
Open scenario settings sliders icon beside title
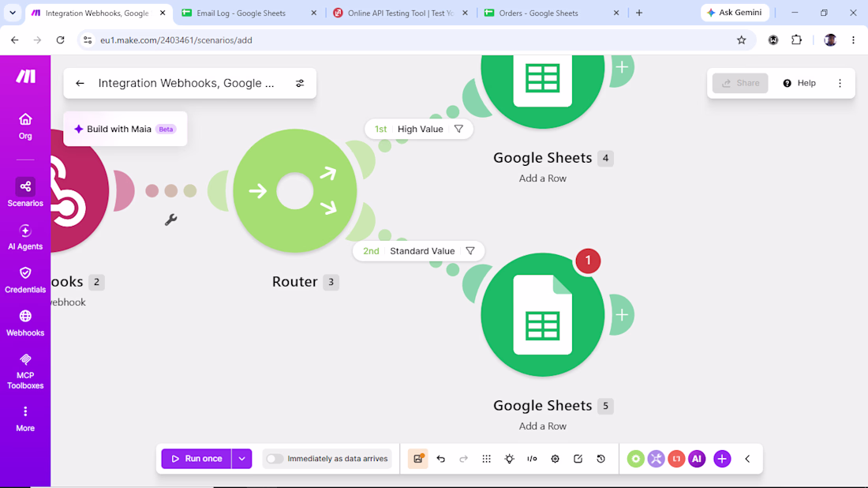300,83
